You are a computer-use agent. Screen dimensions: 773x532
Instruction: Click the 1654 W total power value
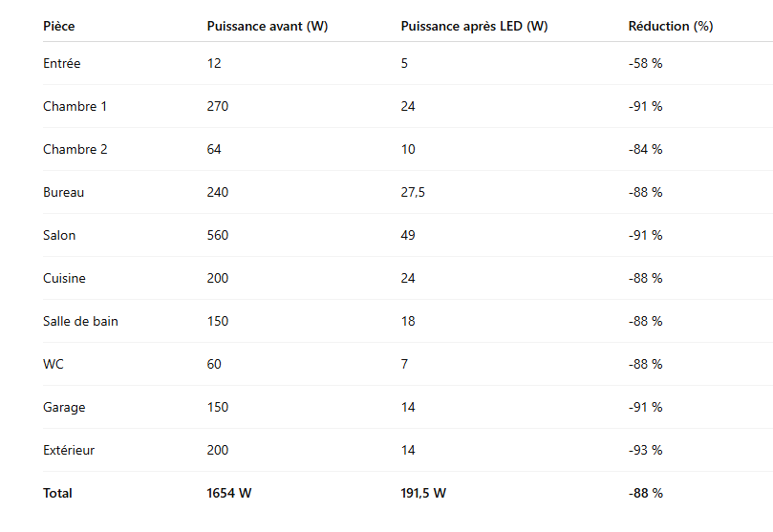pos(229,493)
